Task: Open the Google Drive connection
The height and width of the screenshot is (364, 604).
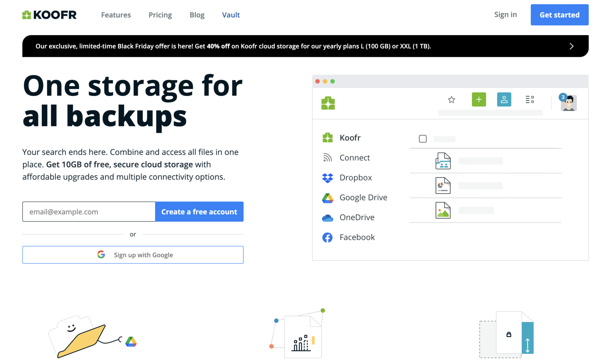Action: pyautogui.click(x=363, y=197)
